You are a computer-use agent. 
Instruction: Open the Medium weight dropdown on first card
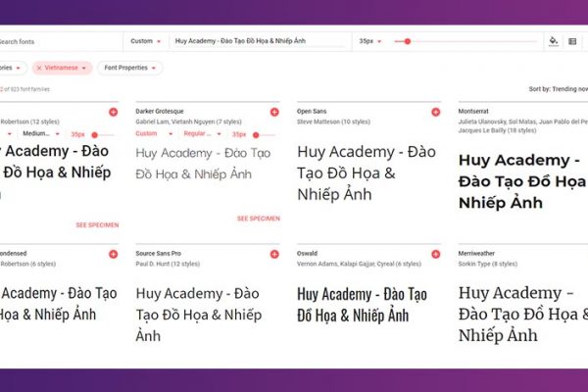41,133
